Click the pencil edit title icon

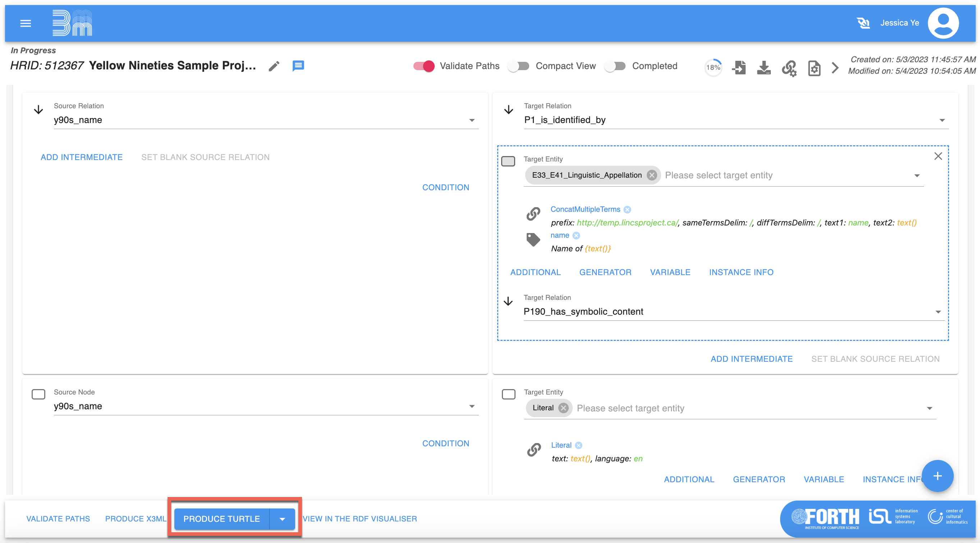tap(274, 66)
